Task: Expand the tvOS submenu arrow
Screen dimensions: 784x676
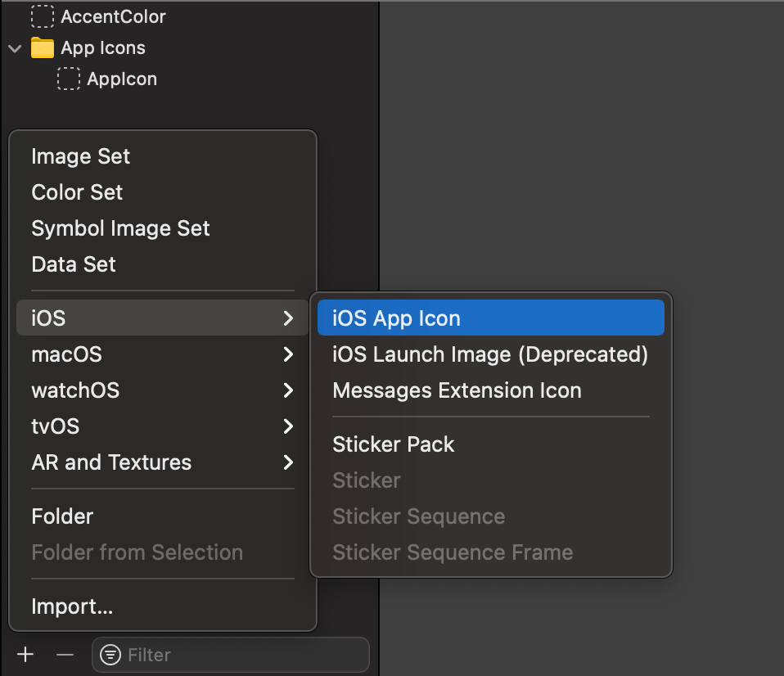Action: pyautogui.click(x=288, y=426)
